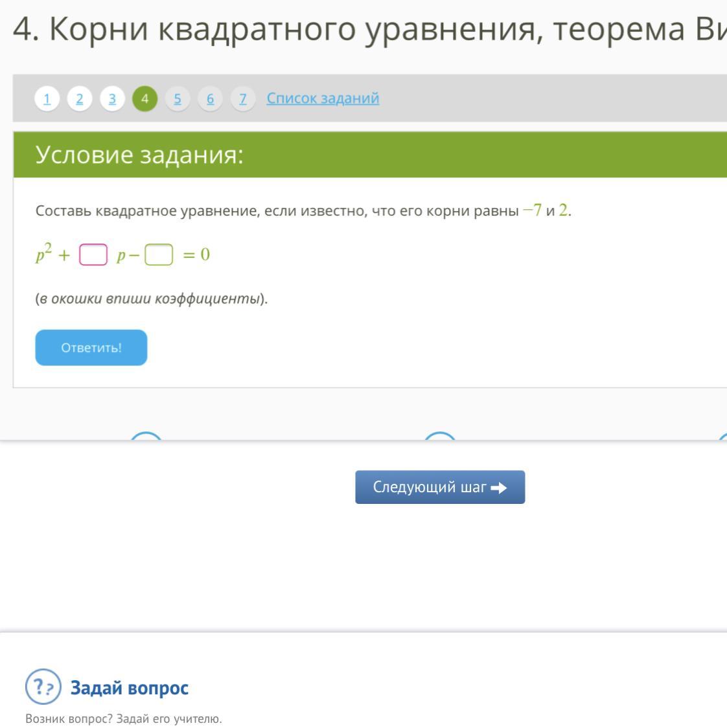Go to task number 2

point(80,99)
